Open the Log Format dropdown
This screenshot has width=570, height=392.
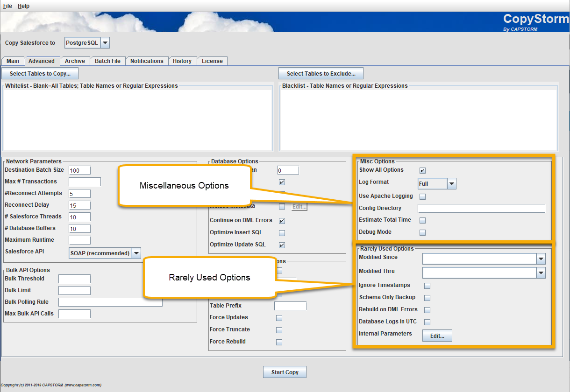437,184
